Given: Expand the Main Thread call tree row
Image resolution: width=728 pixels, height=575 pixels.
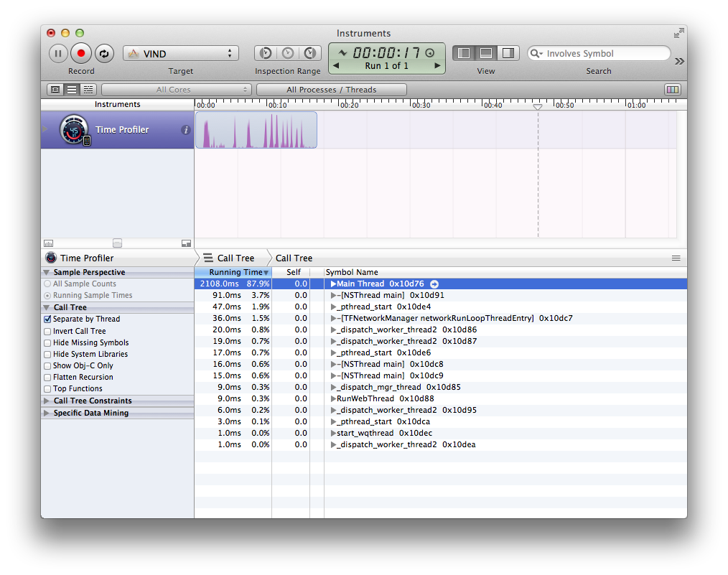Looking at the screenshot, I should [x=333, y=284].
